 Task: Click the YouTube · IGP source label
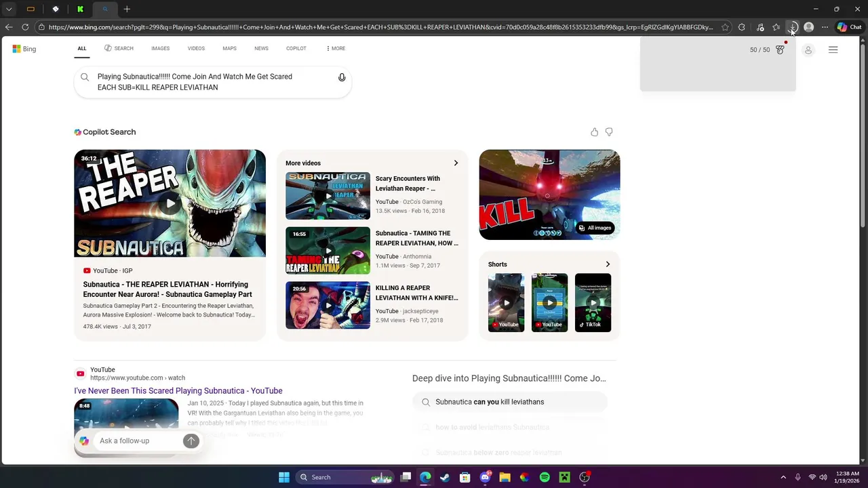point(108,270)
